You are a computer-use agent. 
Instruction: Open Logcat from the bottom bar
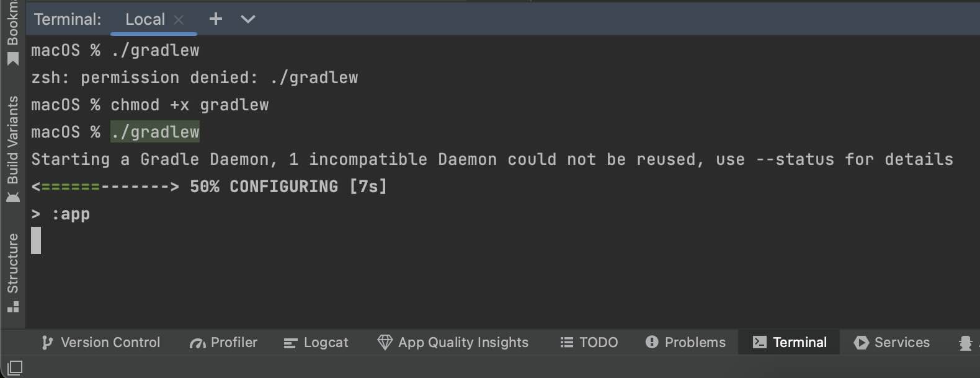coord(316,342)
